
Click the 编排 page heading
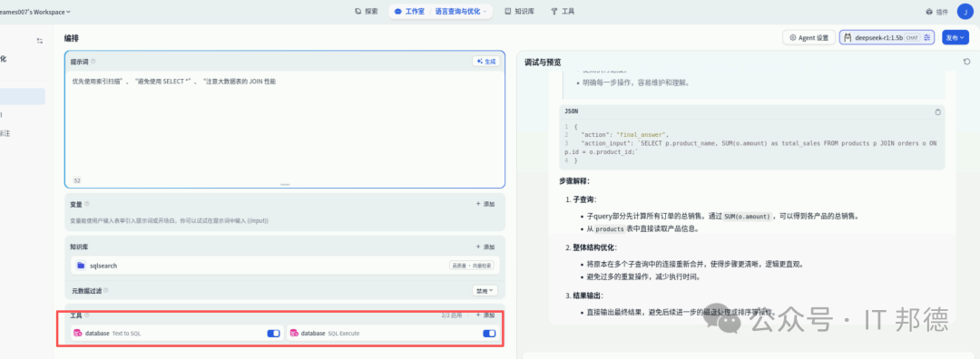click(72, 38)
